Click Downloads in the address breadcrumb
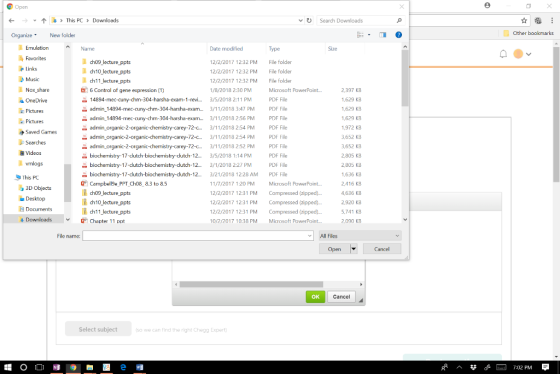Viewport: 560px width, 374px height. pyautogui.click(x=105, y=21)
